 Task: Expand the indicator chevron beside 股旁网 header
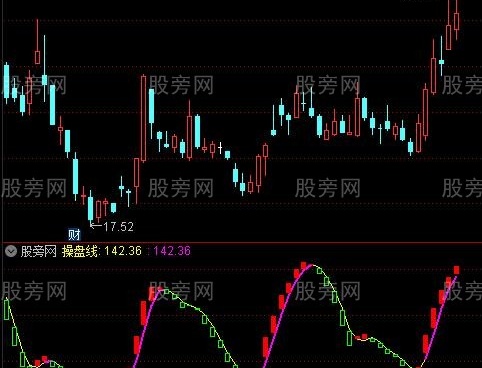(x=11, y=251)
